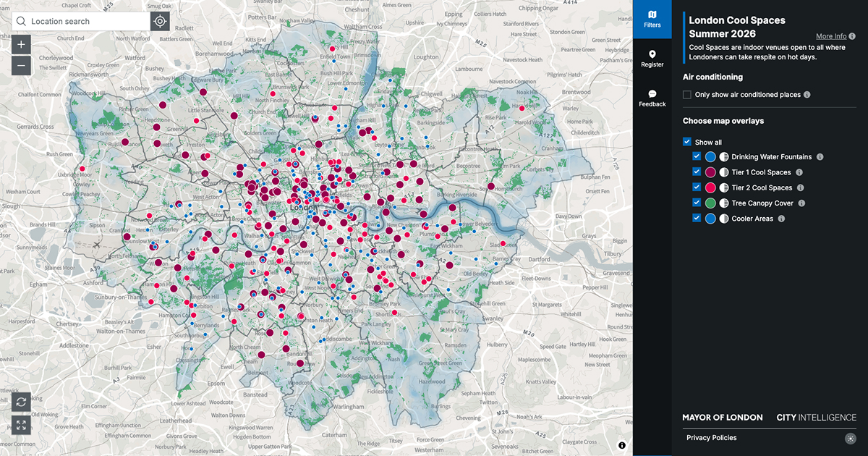Toggle the light/dark theme icon
The height and width of the screenshot is (456, 868).
click(x=850, y=438)
